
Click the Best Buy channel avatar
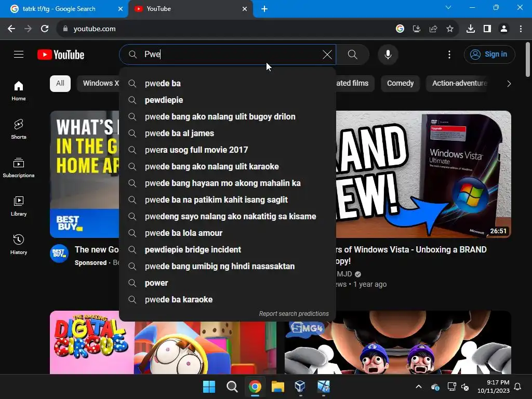click(x=59, y=254)
